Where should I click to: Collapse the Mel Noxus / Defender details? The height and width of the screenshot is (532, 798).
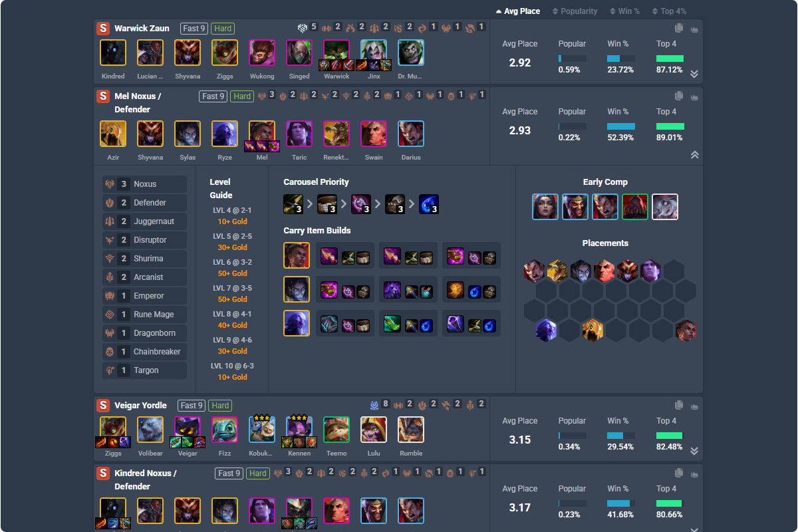pyautogui.click(x=694, y=155)
